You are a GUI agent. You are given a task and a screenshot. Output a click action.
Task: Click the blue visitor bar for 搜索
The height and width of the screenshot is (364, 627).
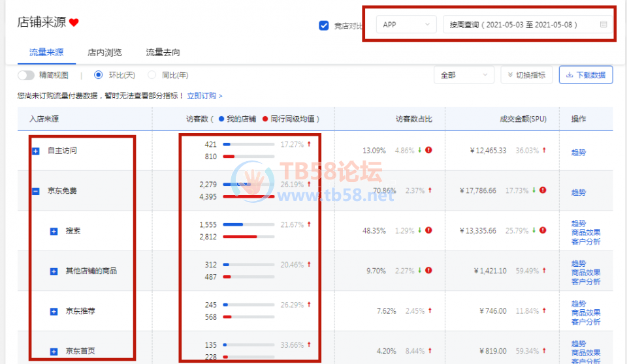click(233, 224)
